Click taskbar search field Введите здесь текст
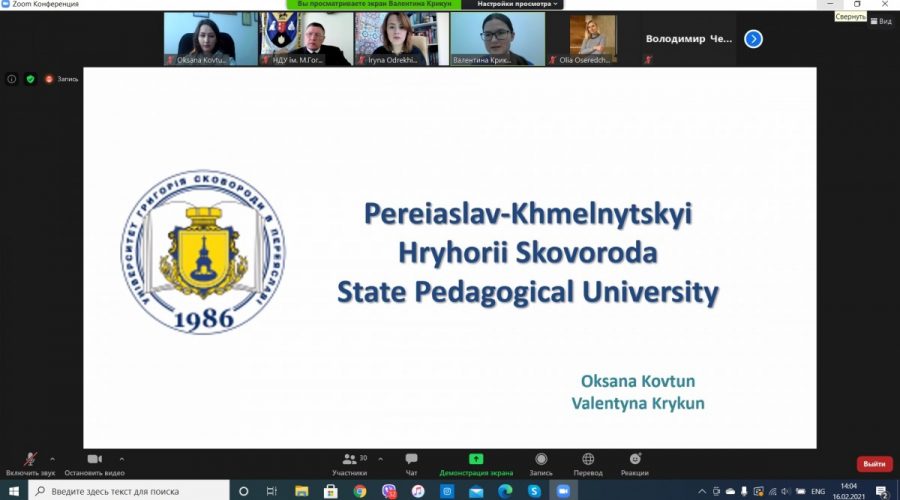 click(129, 491)
